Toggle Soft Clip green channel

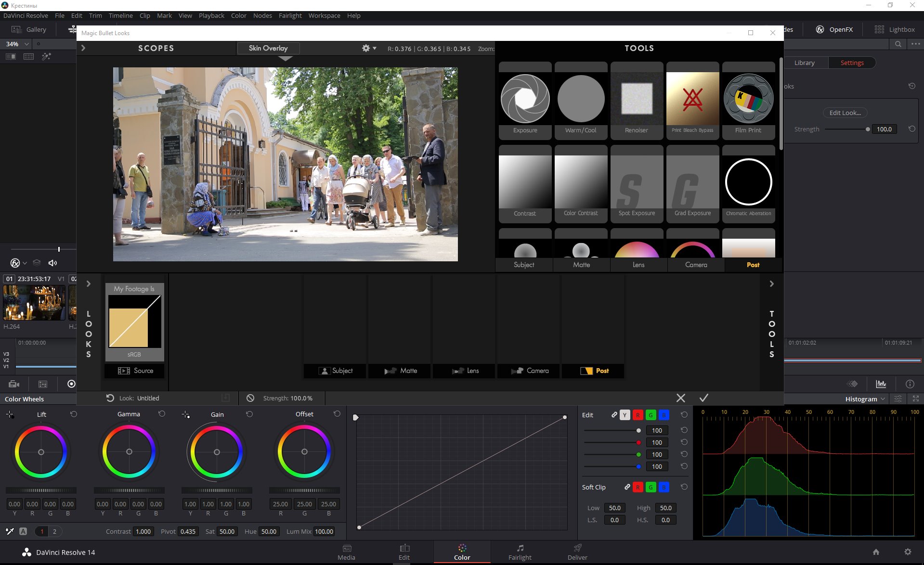651,487
